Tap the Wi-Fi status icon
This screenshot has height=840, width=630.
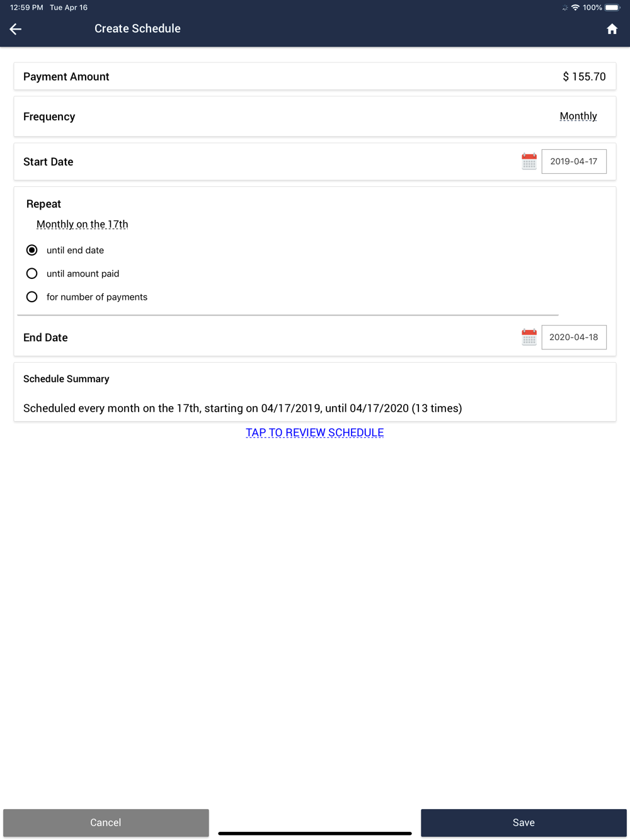(575, 8)
